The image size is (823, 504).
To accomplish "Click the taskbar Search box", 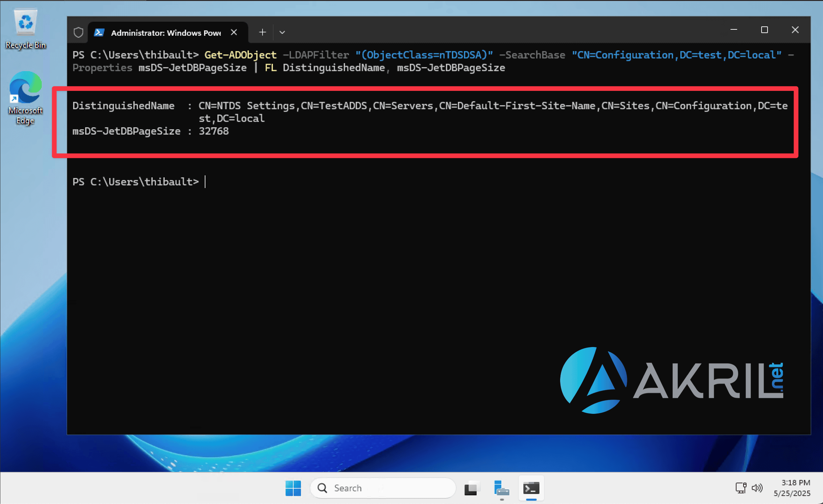I will [x=383, y=488].
